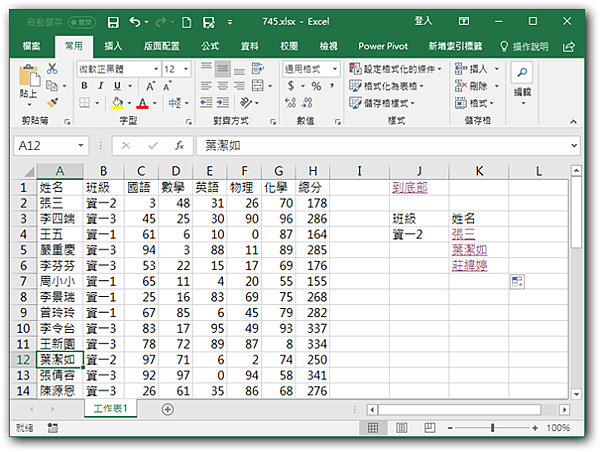Click the Quick Analysis icon near column L
The width and height of the screenshot is (600, 452).
pyautogui.click(x=517, y=282)
